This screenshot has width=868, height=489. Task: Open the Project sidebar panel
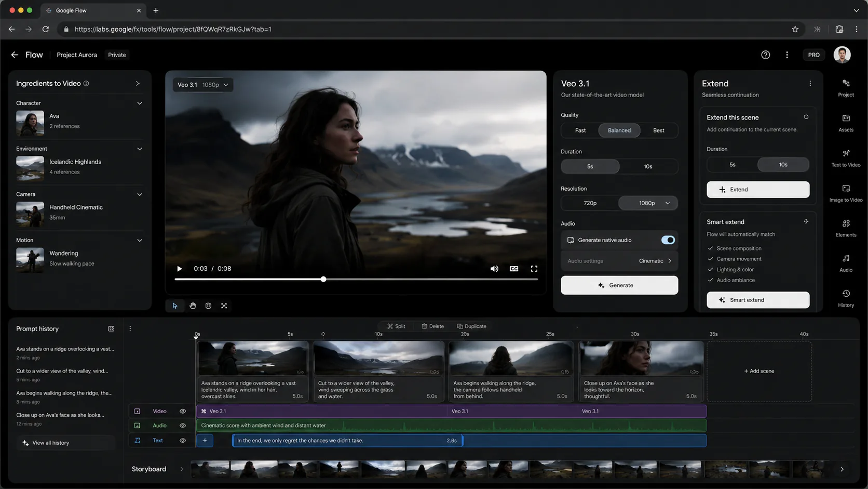(846, 88)
